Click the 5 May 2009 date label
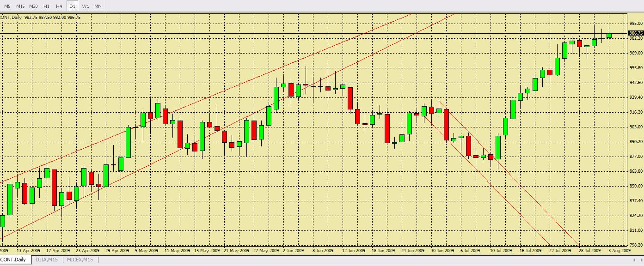 [147, 251]
